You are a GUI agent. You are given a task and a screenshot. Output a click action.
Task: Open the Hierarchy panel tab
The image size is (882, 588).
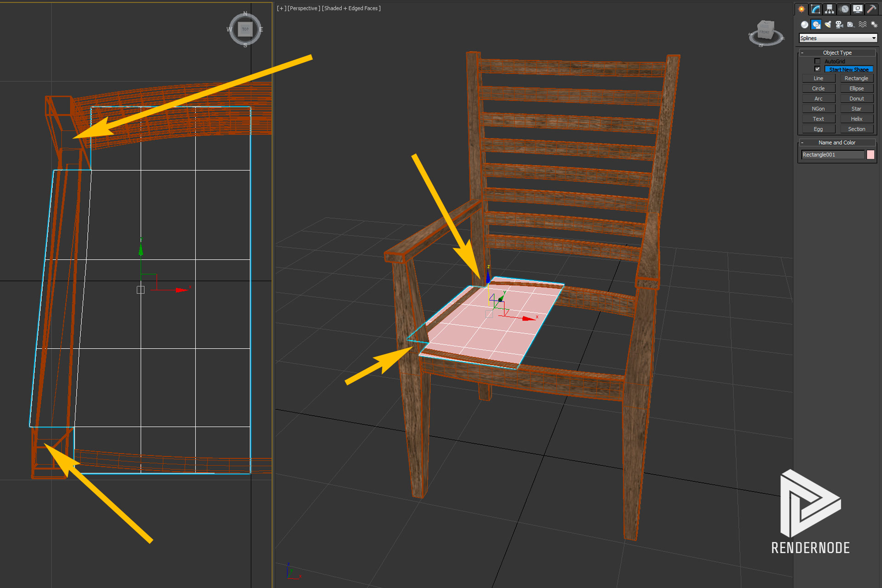829,9
